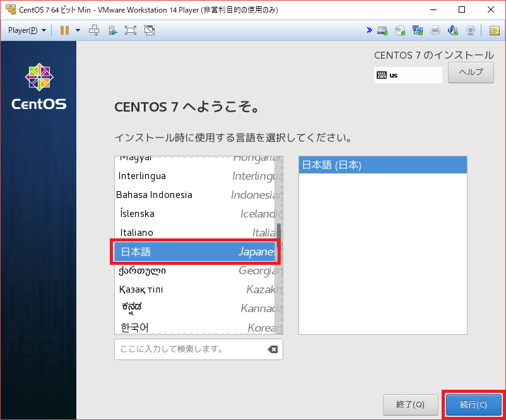Viewport: 506px width, 420px height.
Task: Maximize the VMware Player window
Action: [x=462, y=9]
